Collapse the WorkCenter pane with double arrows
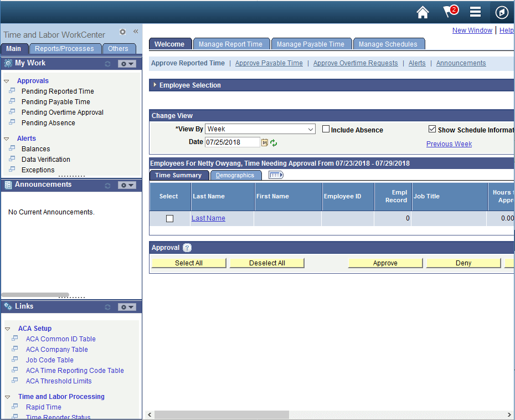The height and width of the screenshot is (420, 515). (x=136, y=32)
